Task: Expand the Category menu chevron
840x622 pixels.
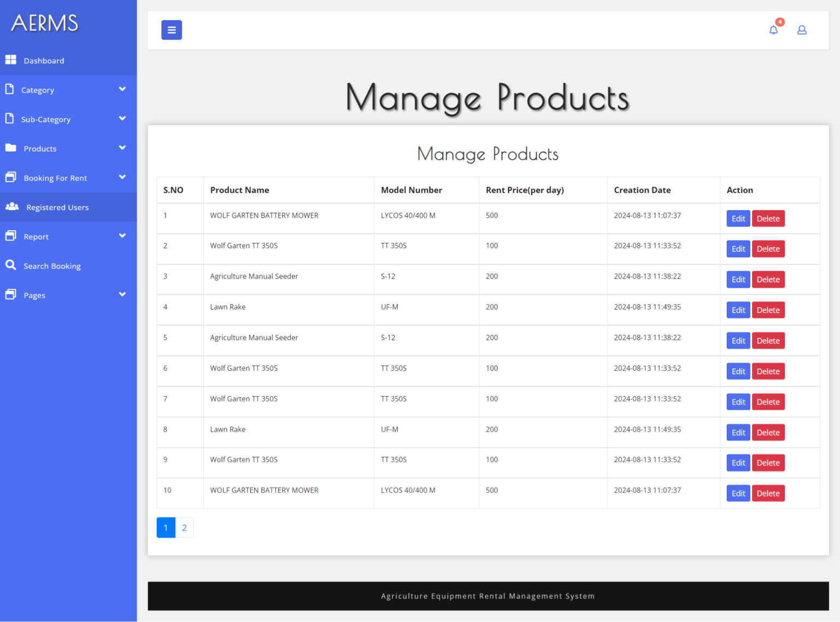Action: tap(122, 89)
